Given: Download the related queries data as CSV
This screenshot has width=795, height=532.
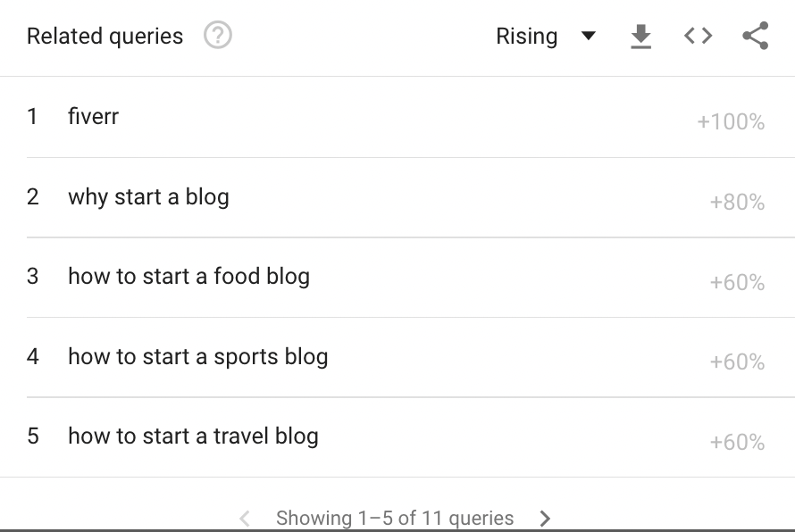Looking at the screenshot, I should point(640,37).
